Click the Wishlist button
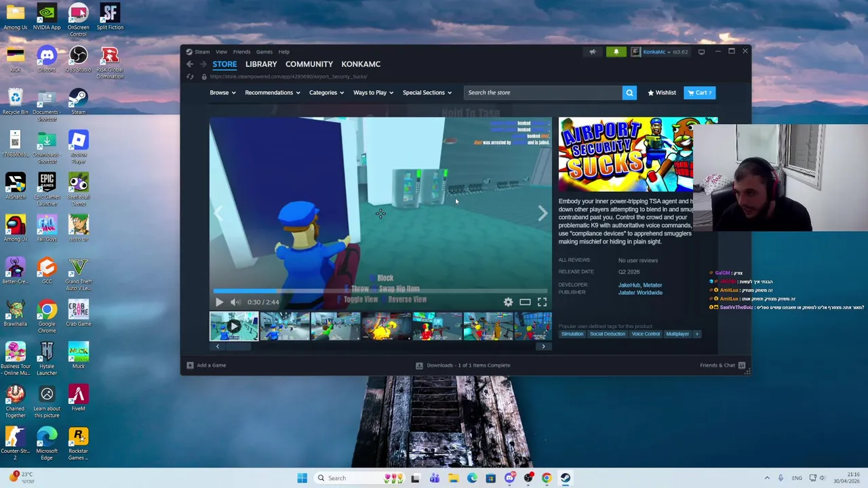The height and width of the screenshot is (488, 868). pyautogui.click(x=661, y=93)
